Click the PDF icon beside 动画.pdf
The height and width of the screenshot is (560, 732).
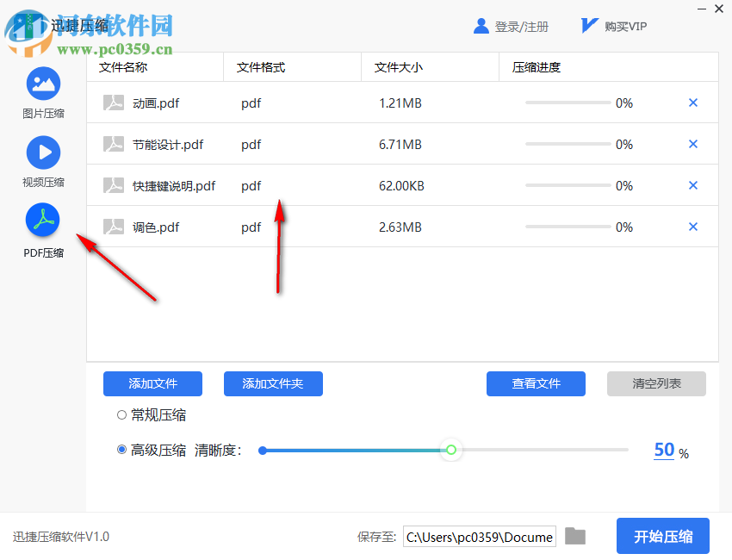click(114, 103)
